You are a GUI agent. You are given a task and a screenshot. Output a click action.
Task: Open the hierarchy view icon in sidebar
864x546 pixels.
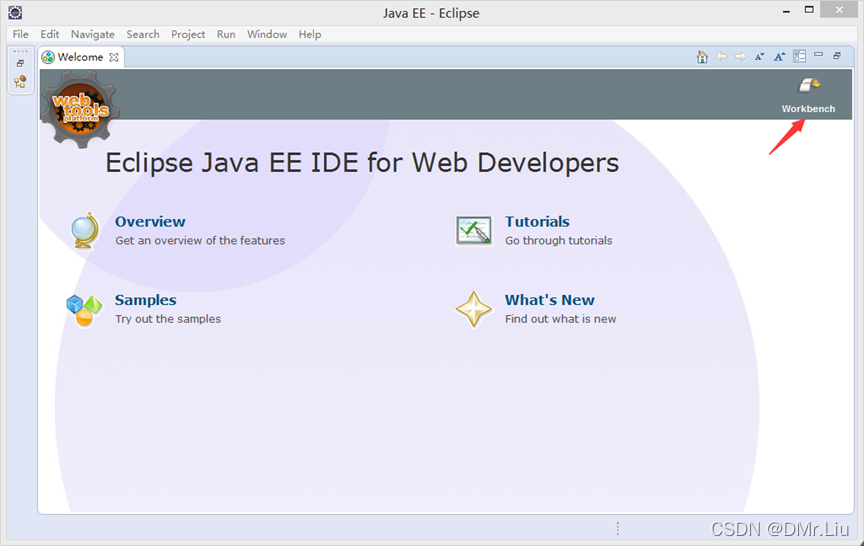20,82
